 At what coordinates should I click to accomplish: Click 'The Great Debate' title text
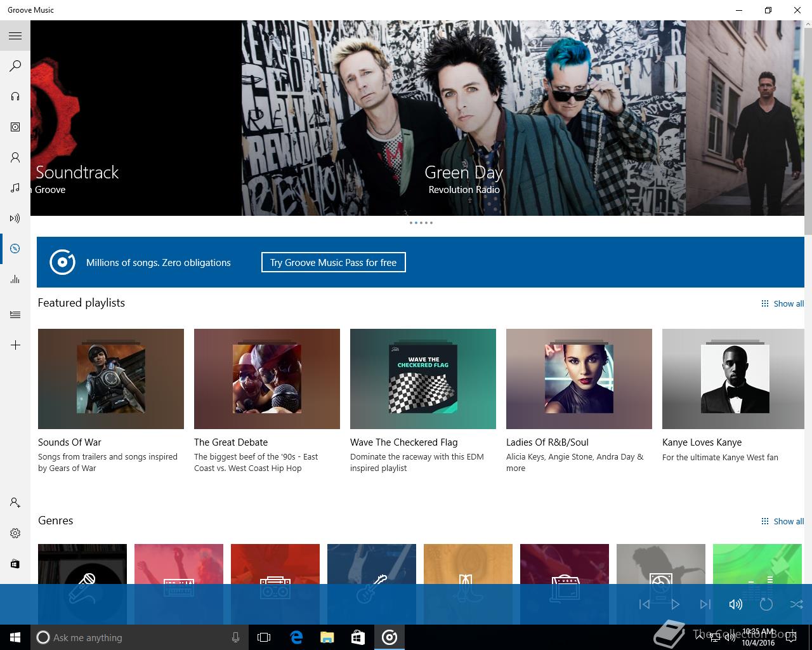point(231,442)
